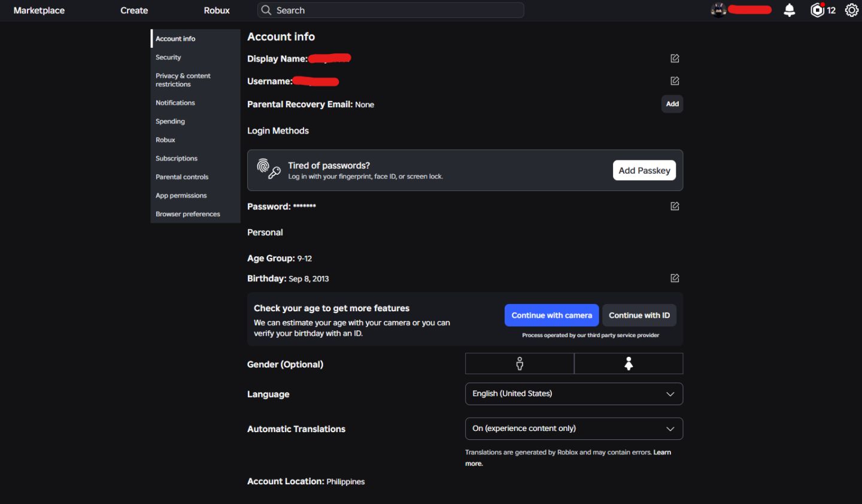Click the Add Passkey button

pos(645,170)
